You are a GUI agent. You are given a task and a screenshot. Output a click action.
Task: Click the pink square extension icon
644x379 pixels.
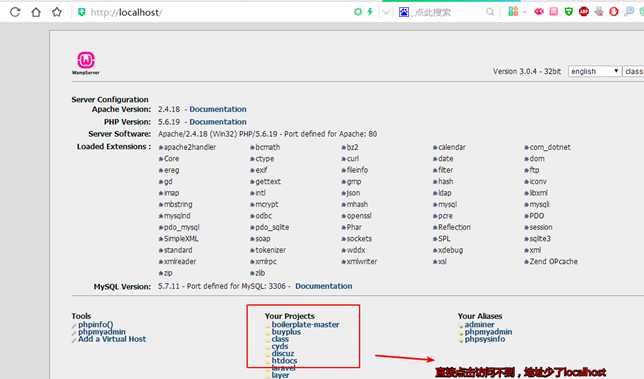[554, 11]
